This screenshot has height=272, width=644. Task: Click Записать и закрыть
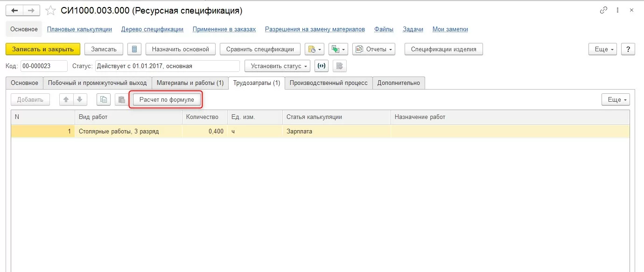pos(43,49)
